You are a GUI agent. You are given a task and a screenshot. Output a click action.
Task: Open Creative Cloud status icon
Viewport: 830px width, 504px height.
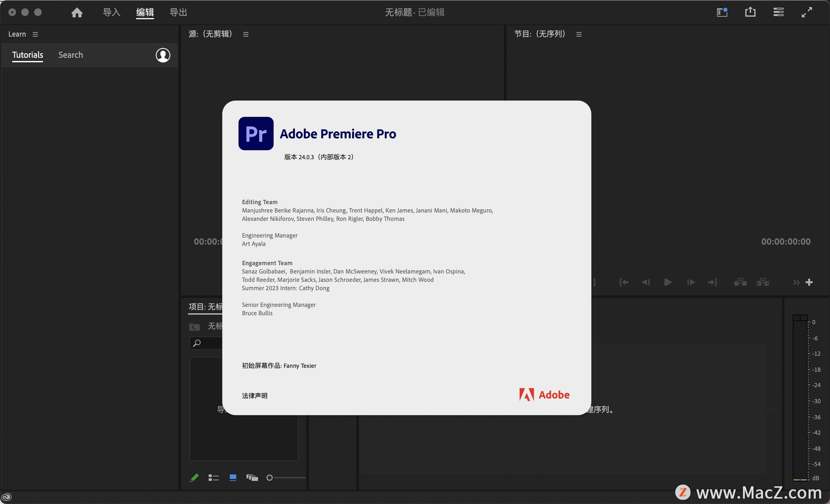[x=6, y=497]
